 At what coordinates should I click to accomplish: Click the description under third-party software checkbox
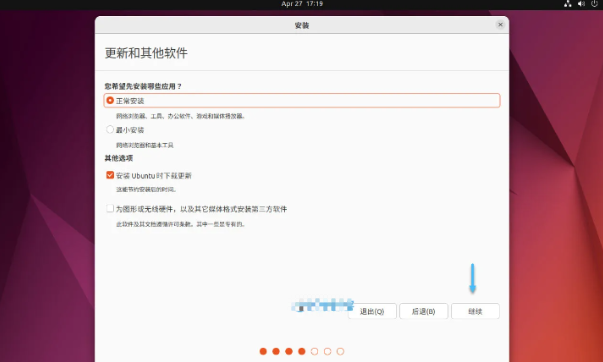coord(180,224)
